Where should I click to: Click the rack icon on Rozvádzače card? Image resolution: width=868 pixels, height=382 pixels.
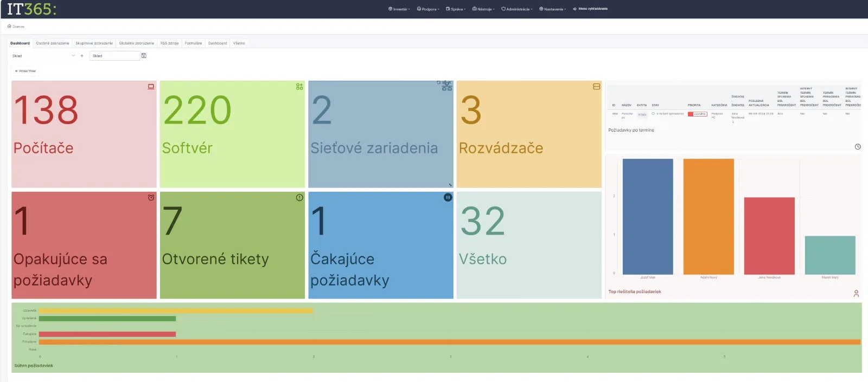point(596,87)
